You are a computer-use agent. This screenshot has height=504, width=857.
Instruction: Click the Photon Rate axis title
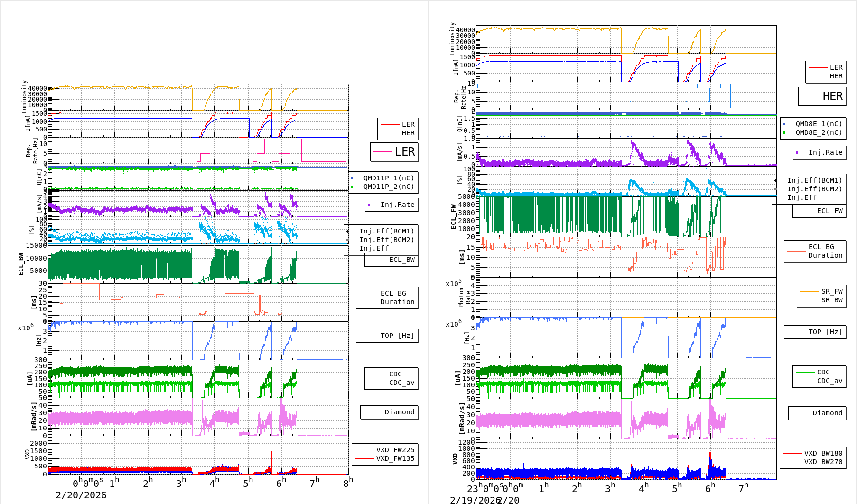tap(465, 298)
